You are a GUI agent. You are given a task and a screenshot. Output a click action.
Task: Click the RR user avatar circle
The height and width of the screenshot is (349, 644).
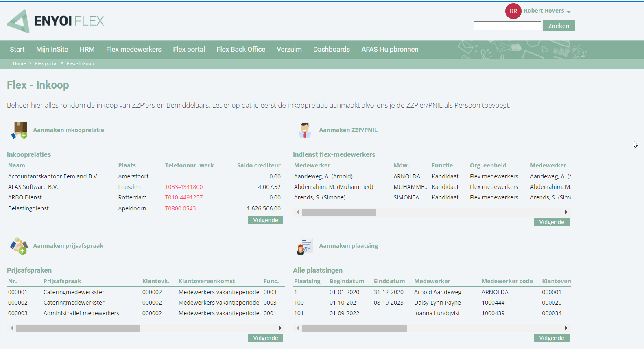tap(513, 11)
